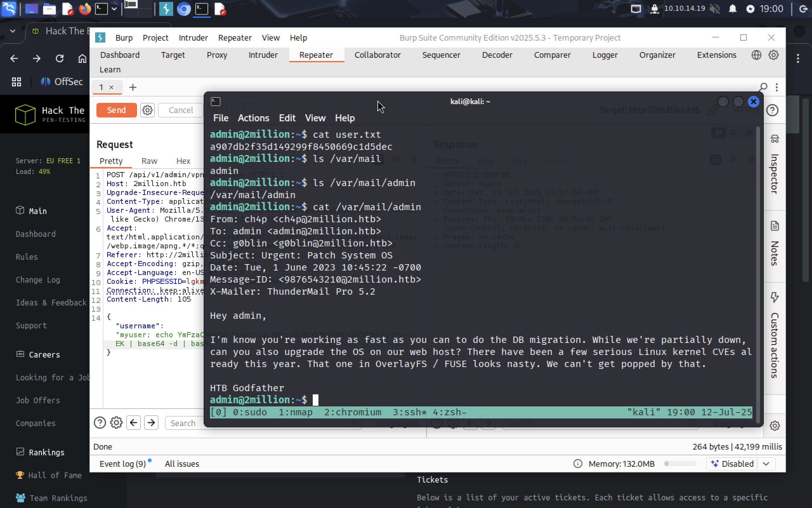Open the terminal Actions menu

click(x=253, y=118)
